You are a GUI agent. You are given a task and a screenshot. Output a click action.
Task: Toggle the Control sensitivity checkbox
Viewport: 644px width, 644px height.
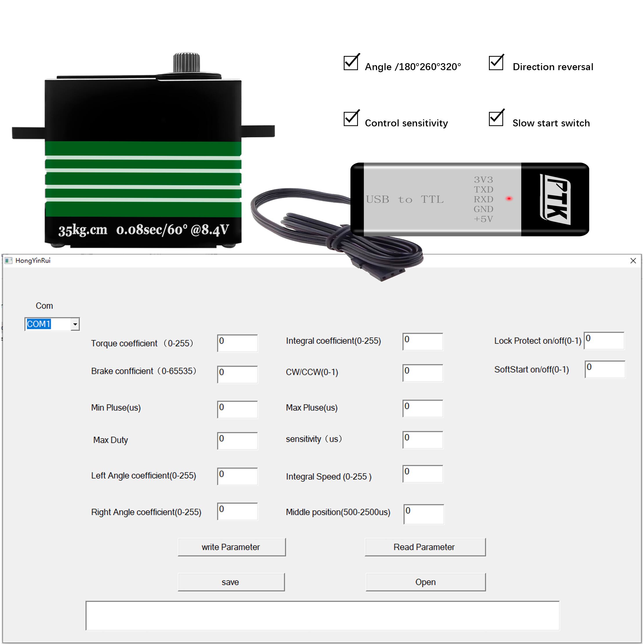(x=351, y=119)
